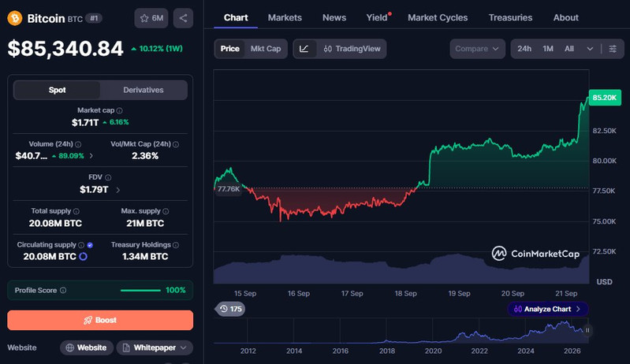630x364 pixels.
Task: Expand more time range options chevron
Action: tap(590, 49)
